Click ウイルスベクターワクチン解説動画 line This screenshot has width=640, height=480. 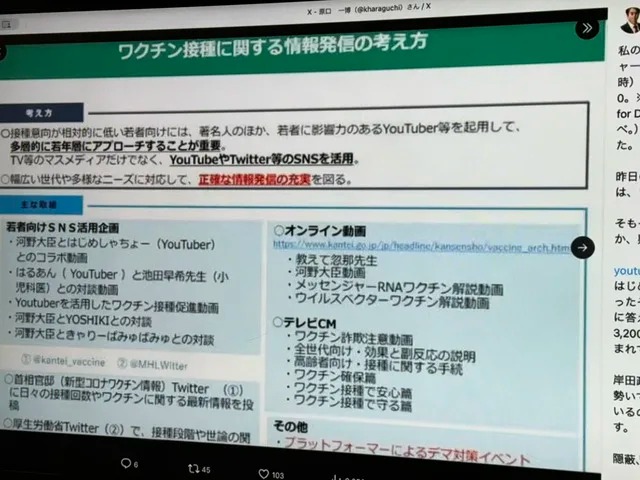click(x=389, y=302)
